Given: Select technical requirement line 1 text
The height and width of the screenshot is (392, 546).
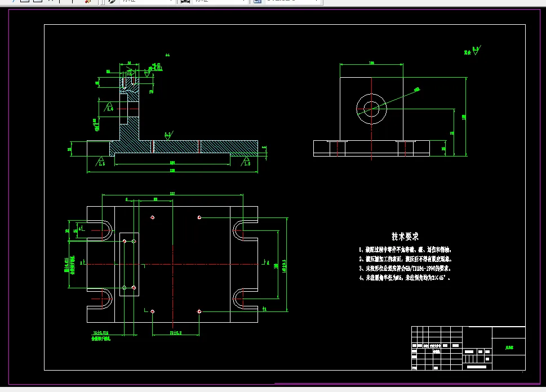Looking at the screenshot, I should 405,250.
